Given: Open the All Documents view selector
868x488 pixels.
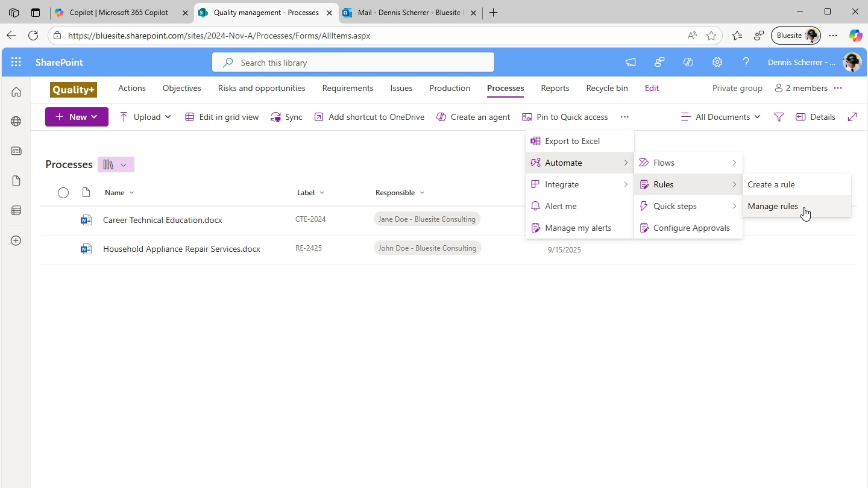Looking at the screenshot, I should [x=720, y=117].
